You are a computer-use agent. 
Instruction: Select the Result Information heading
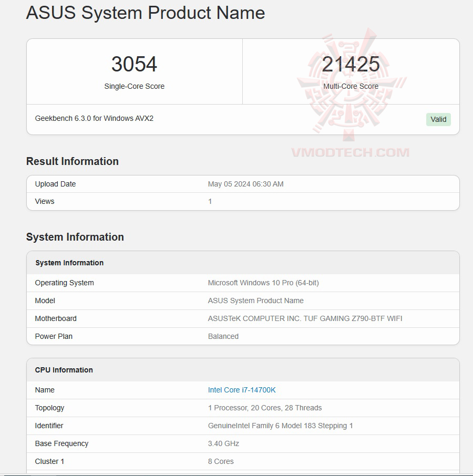point(72,161)
